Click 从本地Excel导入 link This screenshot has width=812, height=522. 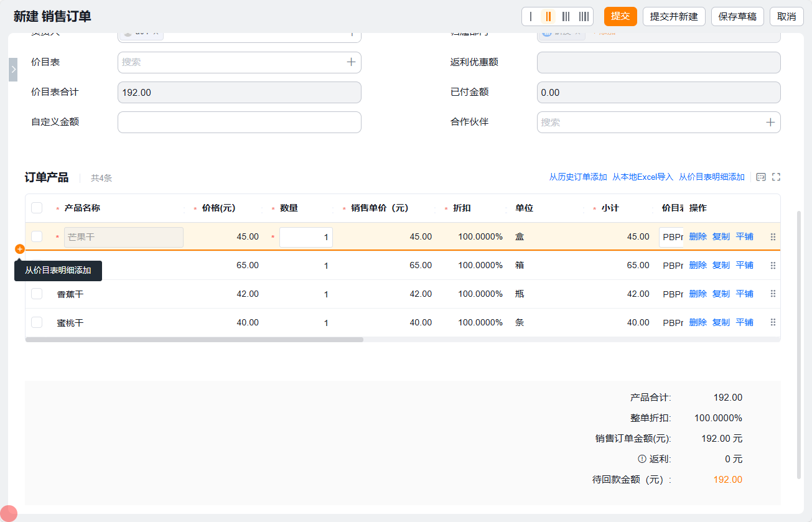click(643, 177)
